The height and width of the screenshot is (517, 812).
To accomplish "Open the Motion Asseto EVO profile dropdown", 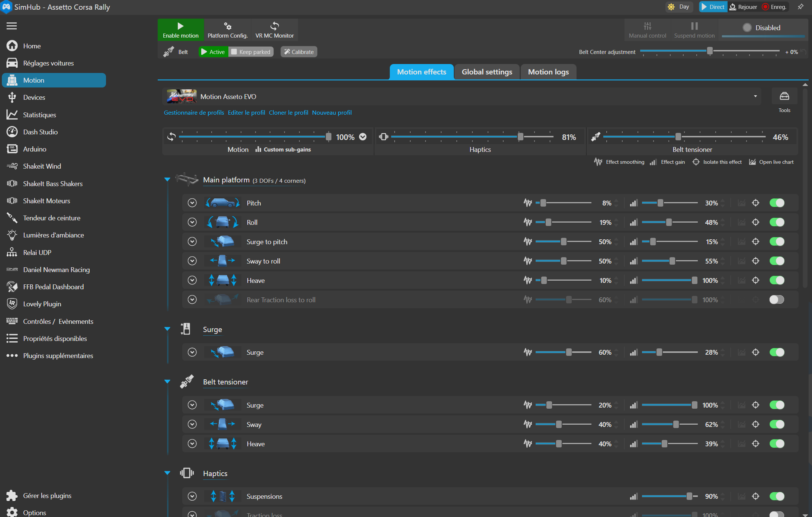I will coord(755,96).
